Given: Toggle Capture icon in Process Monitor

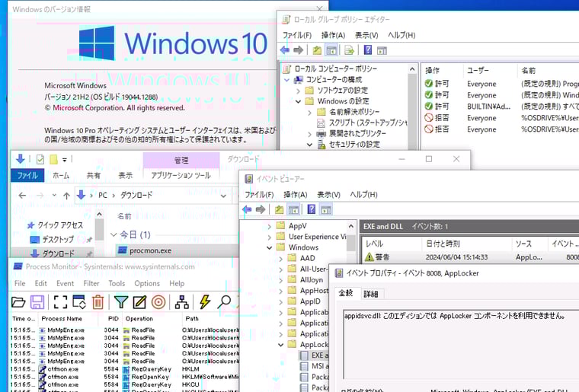Looking at the screenshot, I should pyautogui.click(x=60, y=302).
